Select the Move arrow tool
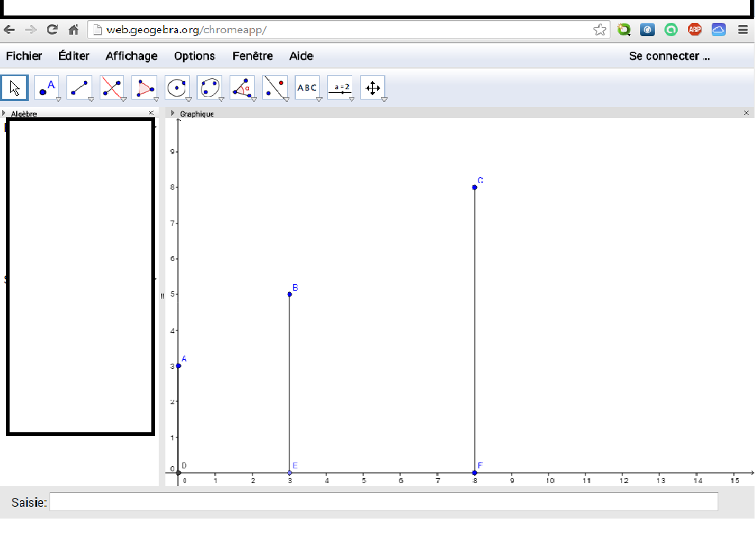 click(15, 88)
